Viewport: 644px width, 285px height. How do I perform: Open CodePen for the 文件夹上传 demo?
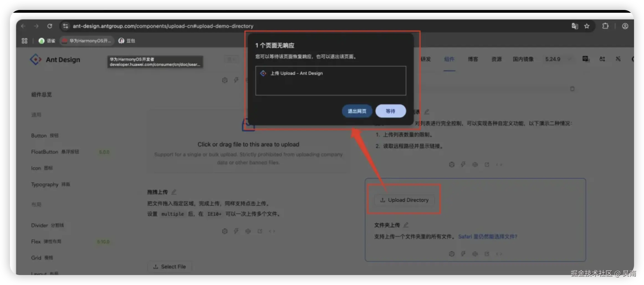[x=475, y=254]
